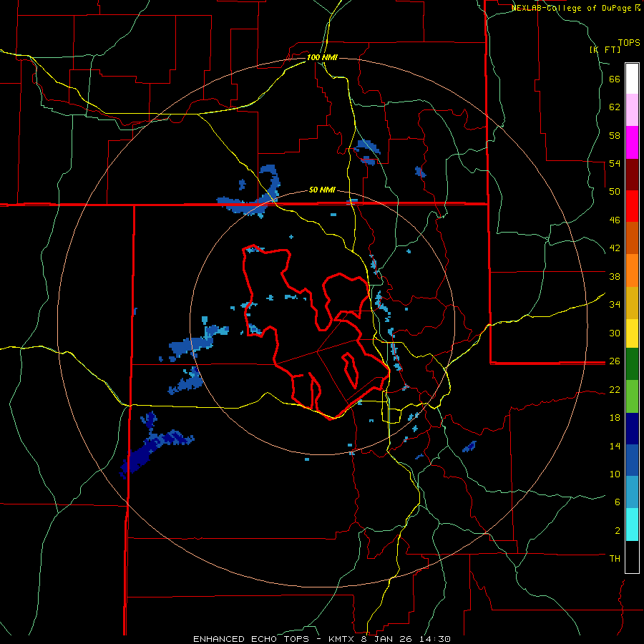Click the "62" legend value

(615, 107)
